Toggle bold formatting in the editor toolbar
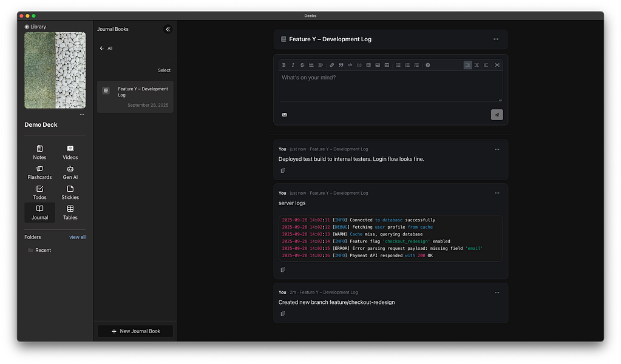The width and height of the screenshot is (621, 364). (x=284, y=65)
